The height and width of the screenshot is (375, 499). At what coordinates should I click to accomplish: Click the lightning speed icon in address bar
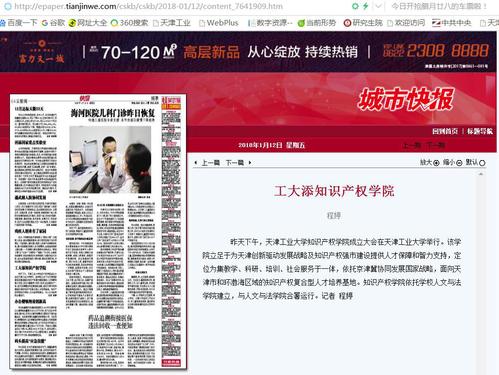(x=365, y=6)
